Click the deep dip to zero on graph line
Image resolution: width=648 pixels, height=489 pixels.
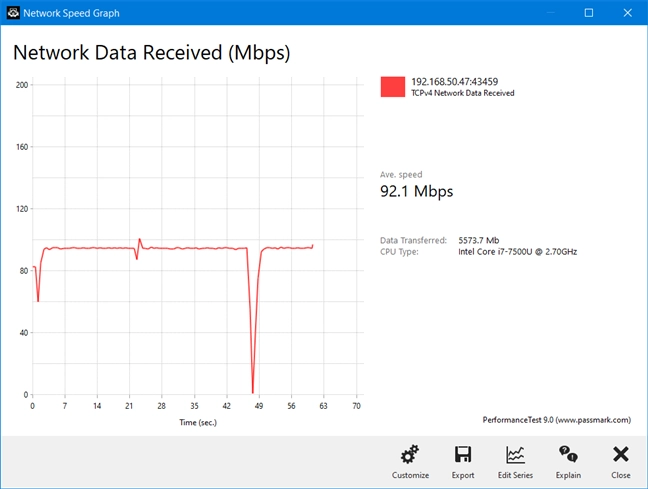tap(253, 391)
